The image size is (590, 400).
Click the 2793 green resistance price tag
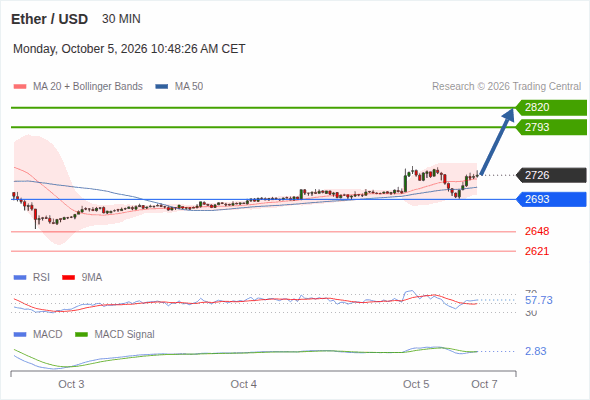(x=551, y=127)
